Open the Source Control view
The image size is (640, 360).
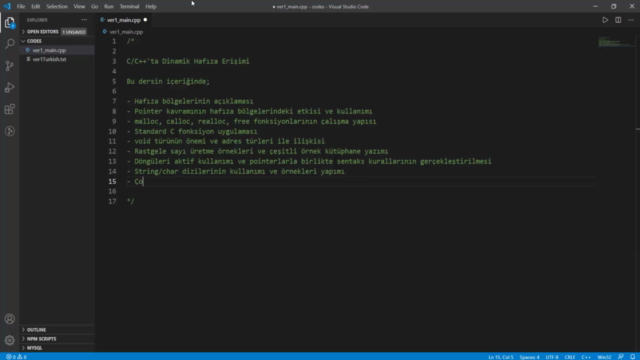coord(10,66)
